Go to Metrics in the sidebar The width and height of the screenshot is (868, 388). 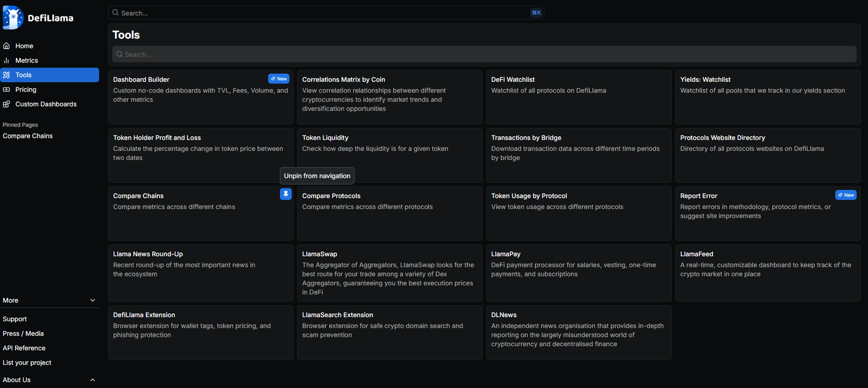pos(50,60)
